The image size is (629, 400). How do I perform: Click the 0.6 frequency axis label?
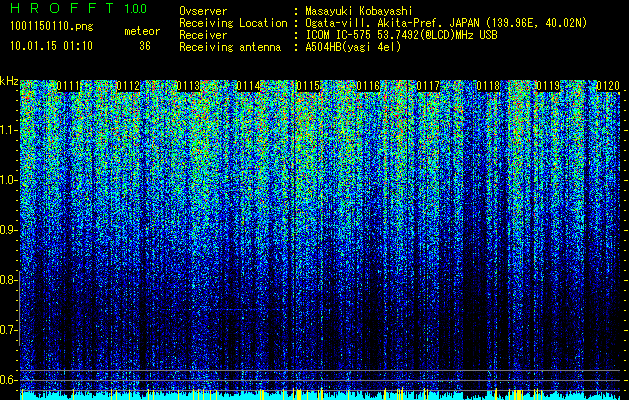(x=9, y=380)
